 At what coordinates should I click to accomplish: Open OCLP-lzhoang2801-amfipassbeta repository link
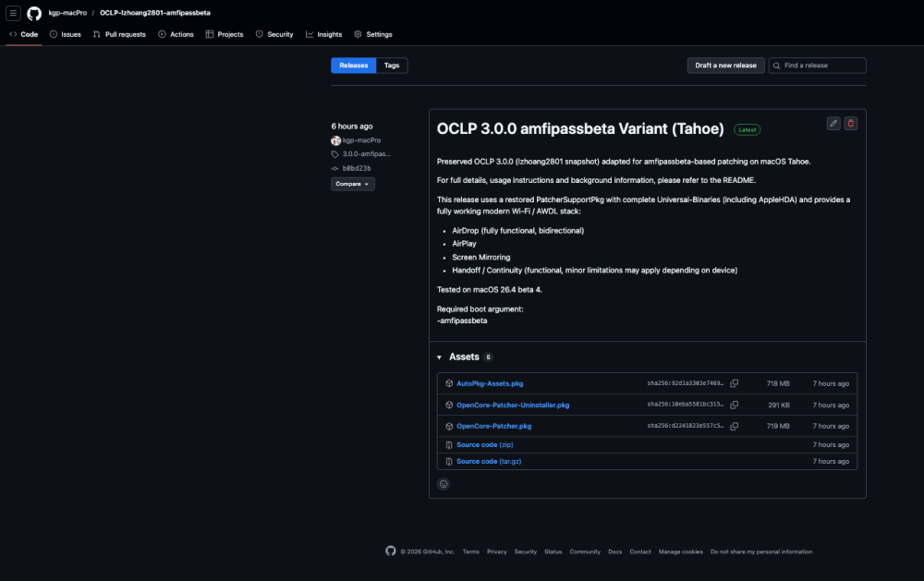155,13
